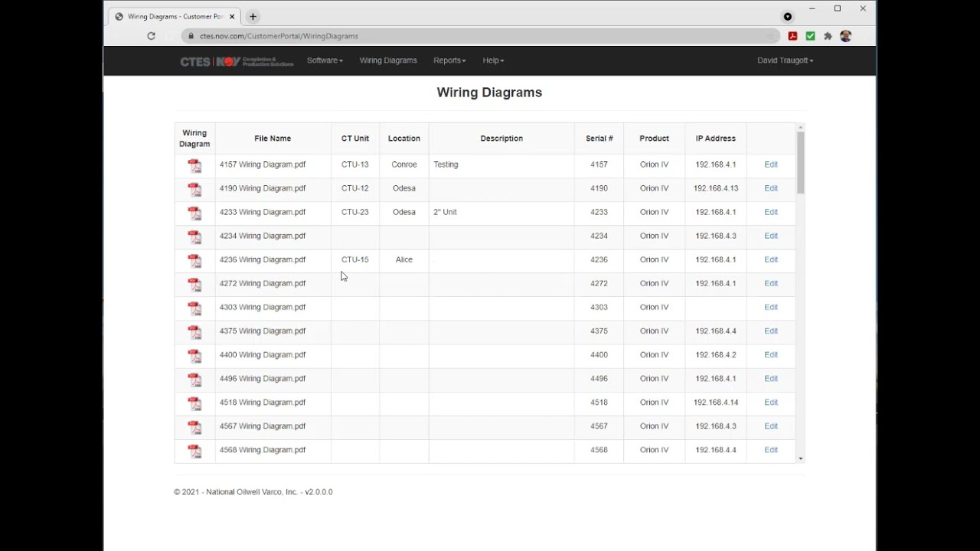Open PDF icon for 4233 Wiring Diagram
The height and width of the screenshot is (551, 980).
(194, 213)
